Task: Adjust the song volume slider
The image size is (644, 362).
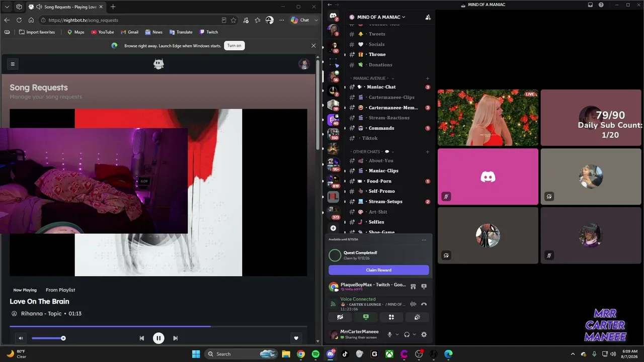Action: click(x=48, y=338)
